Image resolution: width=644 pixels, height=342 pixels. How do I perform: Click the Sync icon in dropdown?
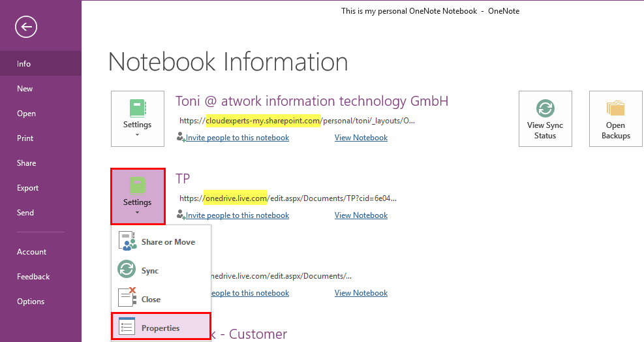(127, 270)
